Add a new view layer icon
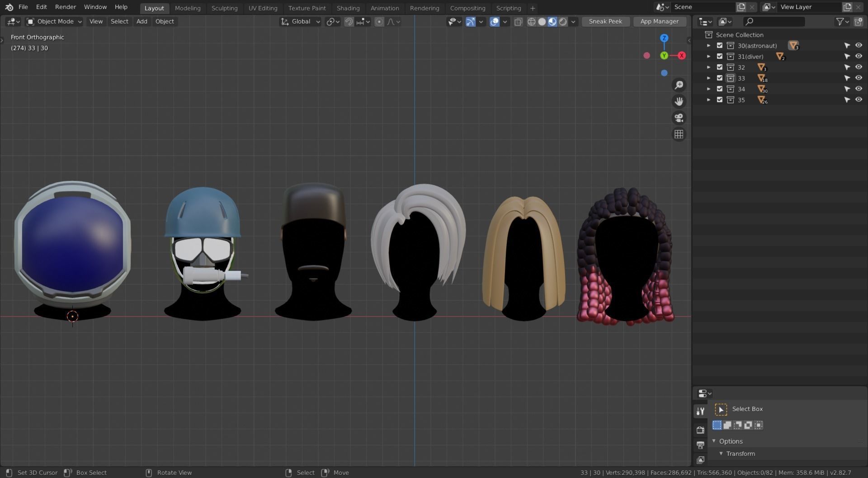 (x=848, y=7)
